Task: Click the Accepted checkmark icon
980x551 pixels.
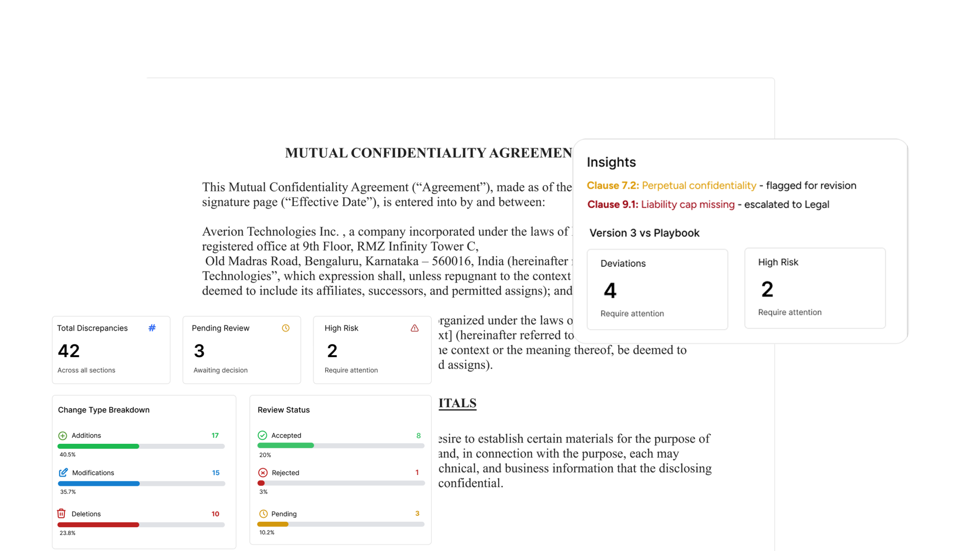Action: tap(263, 435)
